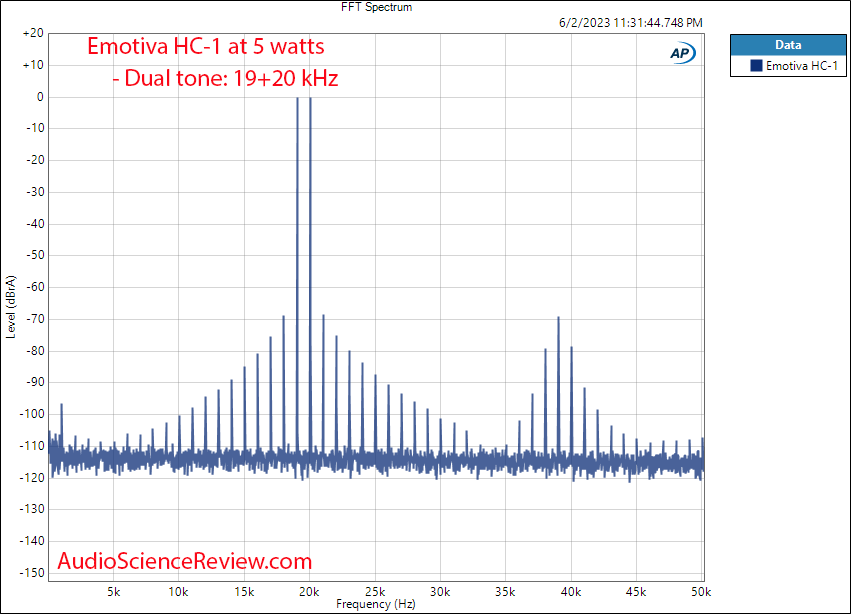This screenshot has height=614, width=851.
Task: Click the Level (dBrA) axis label
Action: [x=11, y=307]
